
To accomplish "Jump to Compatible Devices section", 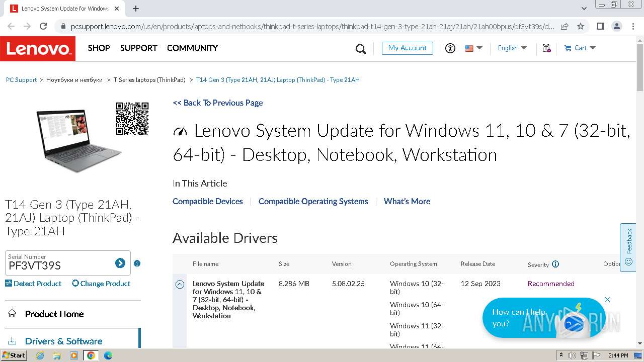I will (208, 201).
